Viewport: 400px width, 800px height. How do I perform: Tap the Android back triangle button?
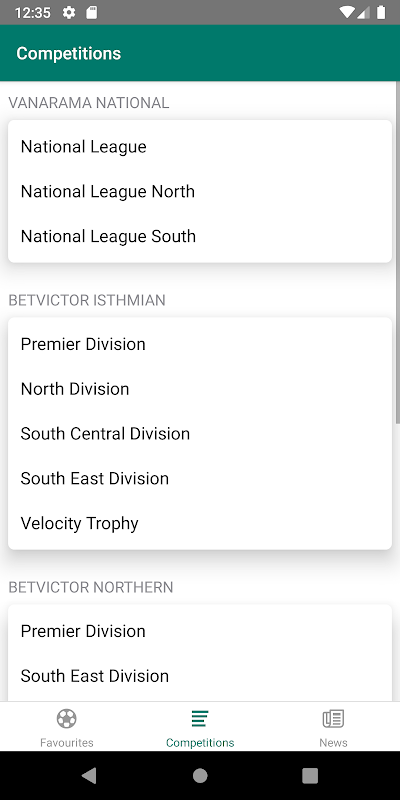(x=89, y=776)
